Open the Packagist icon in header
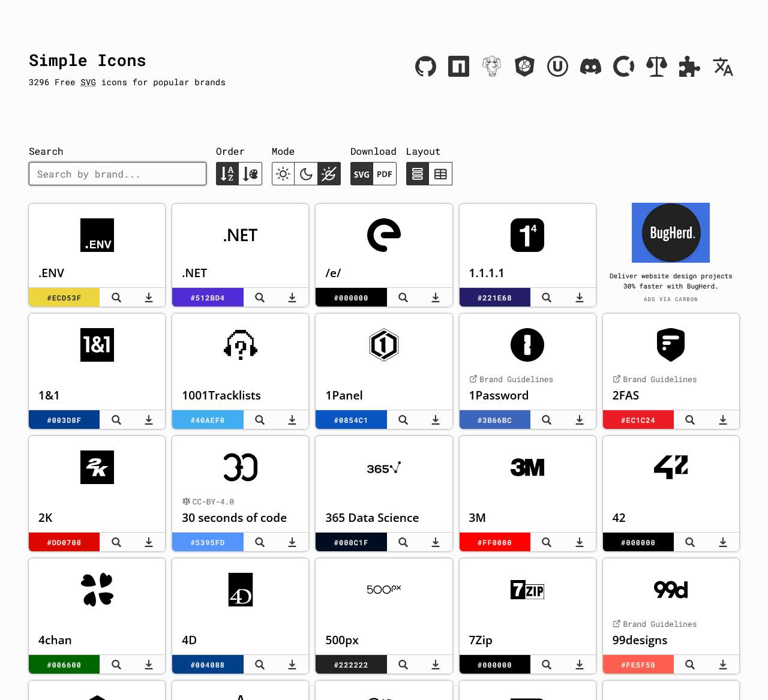 click(x=492, y=67)
